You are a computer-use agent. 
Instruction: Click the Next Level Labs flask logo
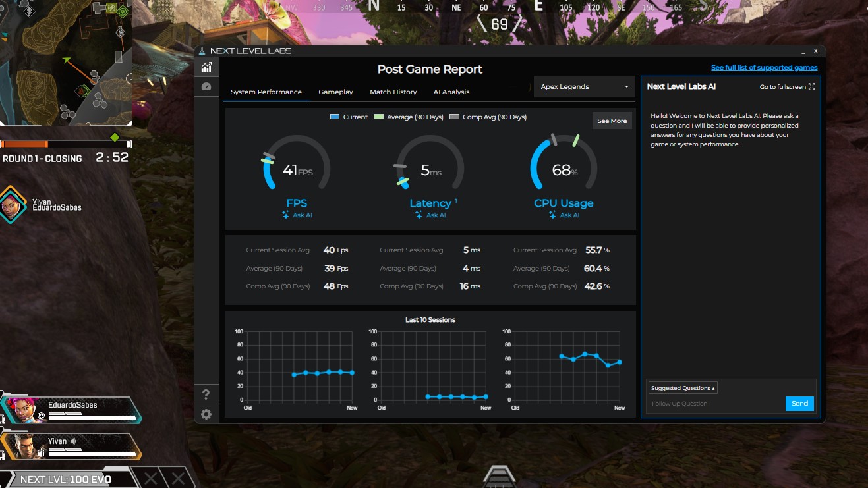(x=202, y=51)
